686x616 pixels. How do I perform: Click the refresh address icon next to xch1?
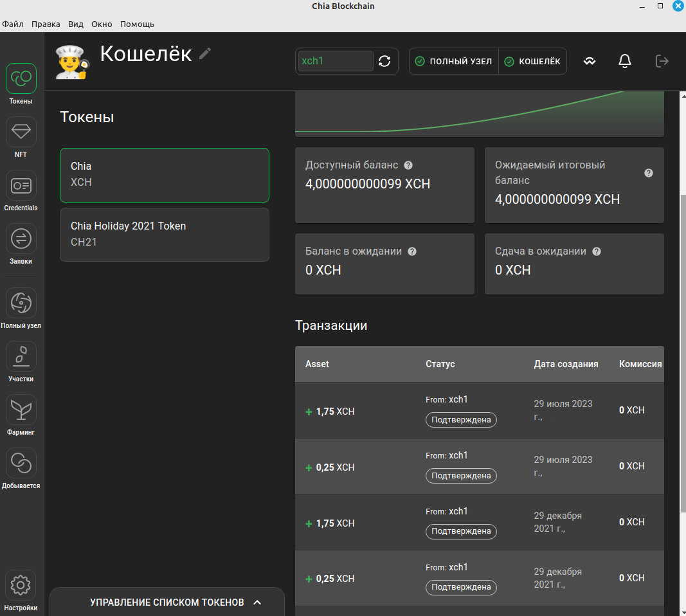point(384,61)
